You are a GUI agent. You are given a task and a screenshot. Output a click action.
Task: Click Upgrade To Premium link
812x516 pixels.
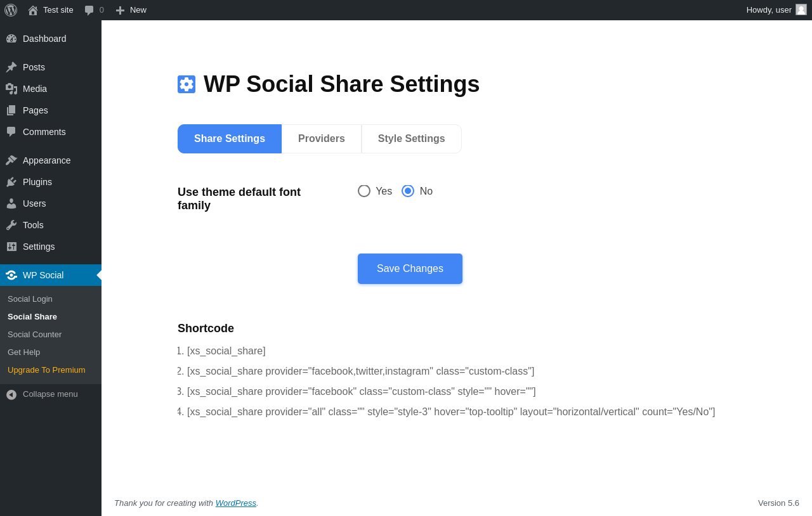click(46, 370)
